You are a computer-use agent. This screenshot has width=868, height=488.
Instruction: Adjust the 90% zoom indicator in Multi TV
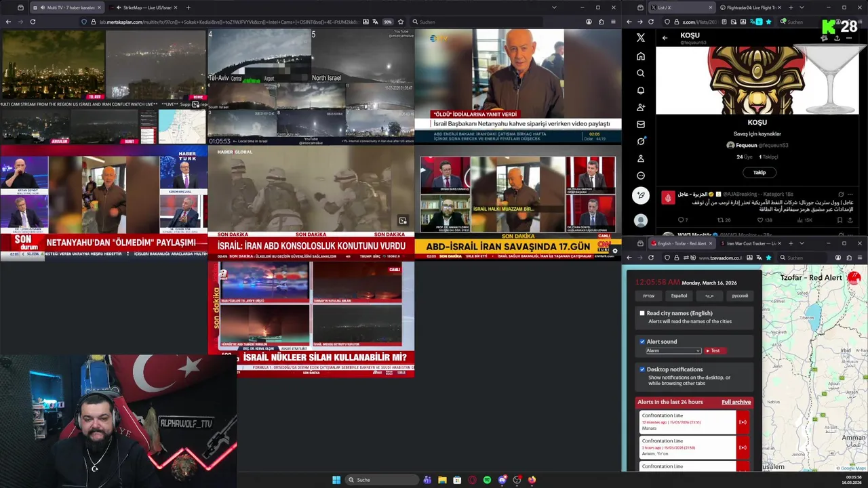pyautogui.click(x=388, y=22)
